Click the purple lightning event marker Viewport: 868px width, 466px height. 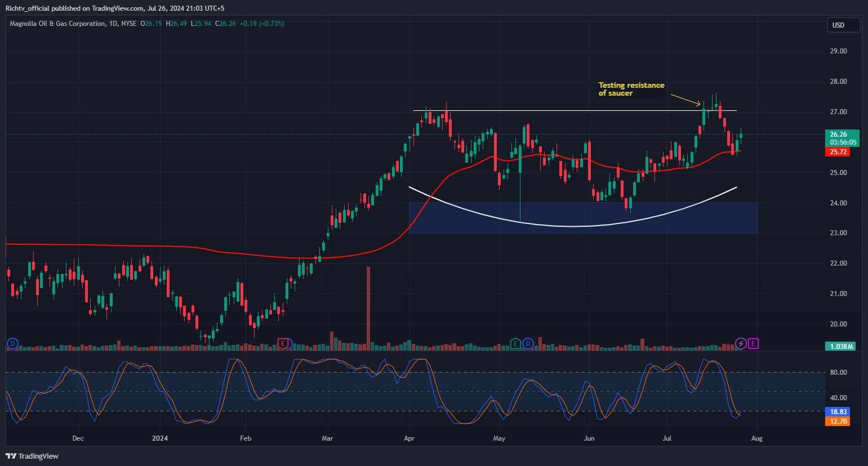(x=741, y=343)
